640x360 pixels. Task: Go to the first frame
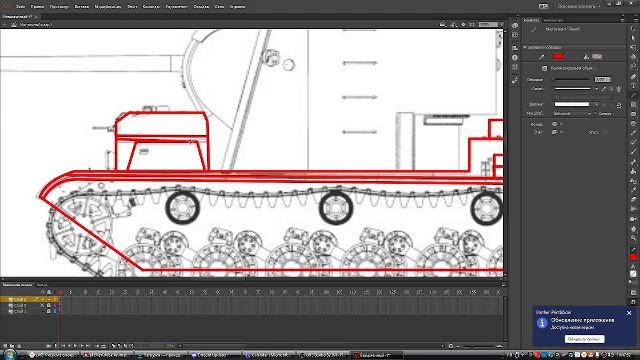point(63,346)
